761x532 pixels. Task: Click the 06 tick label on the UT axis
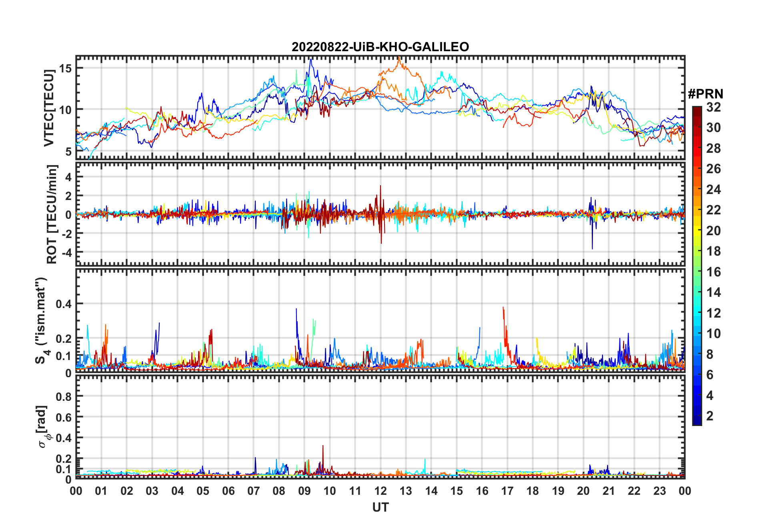(x=228, y=491)
